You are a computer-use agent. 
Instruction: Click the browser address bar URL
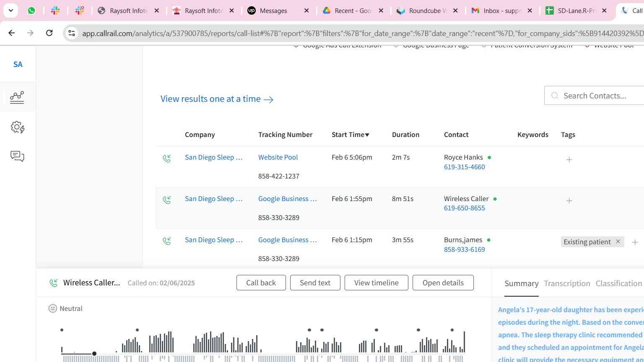pos(363,33)
